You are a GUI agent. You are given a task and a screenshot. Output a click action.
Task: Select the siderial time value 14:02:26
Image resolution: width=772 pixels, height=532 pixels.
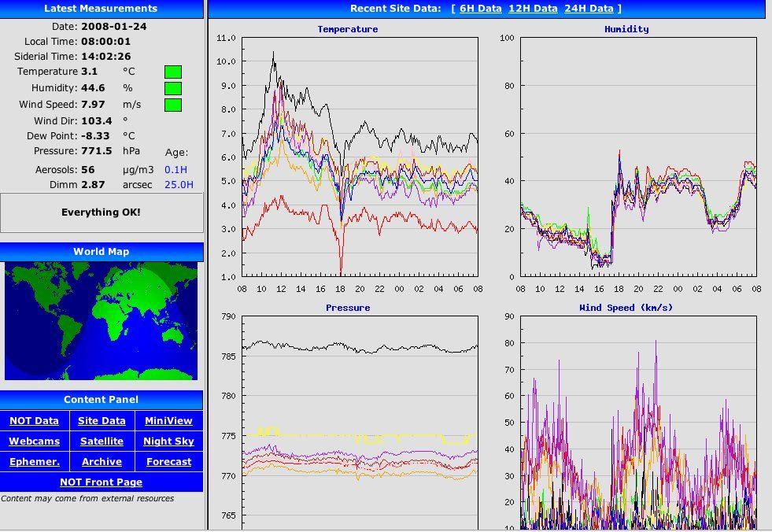[x=106, y=56]
